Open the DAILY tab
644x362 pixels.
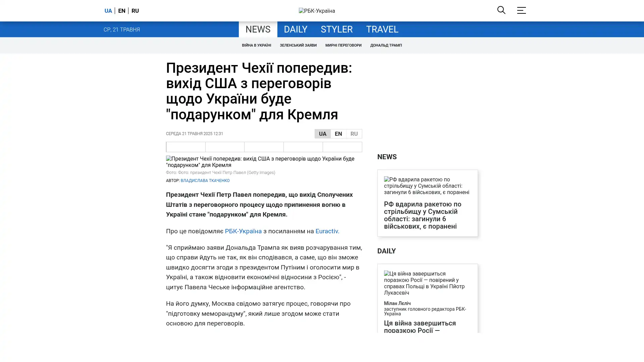295,29
